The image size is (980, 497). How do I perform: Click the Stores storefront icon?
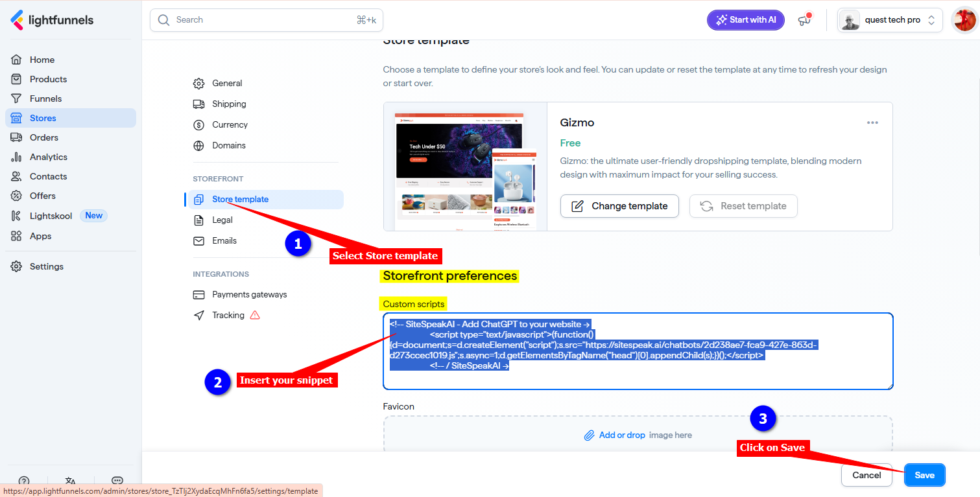point(17,118)
